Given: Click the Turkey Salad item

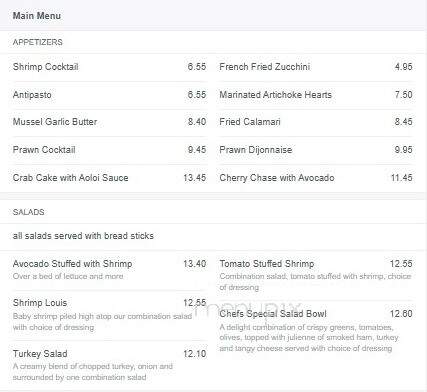Looking at the screenshot, I should (40, 354).
